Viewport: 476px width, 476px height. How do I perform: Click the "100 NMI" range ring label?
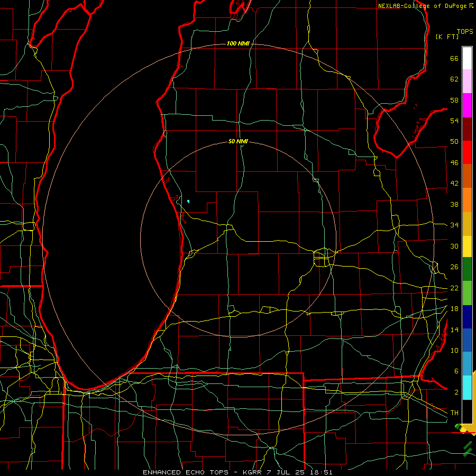(238, 44)
